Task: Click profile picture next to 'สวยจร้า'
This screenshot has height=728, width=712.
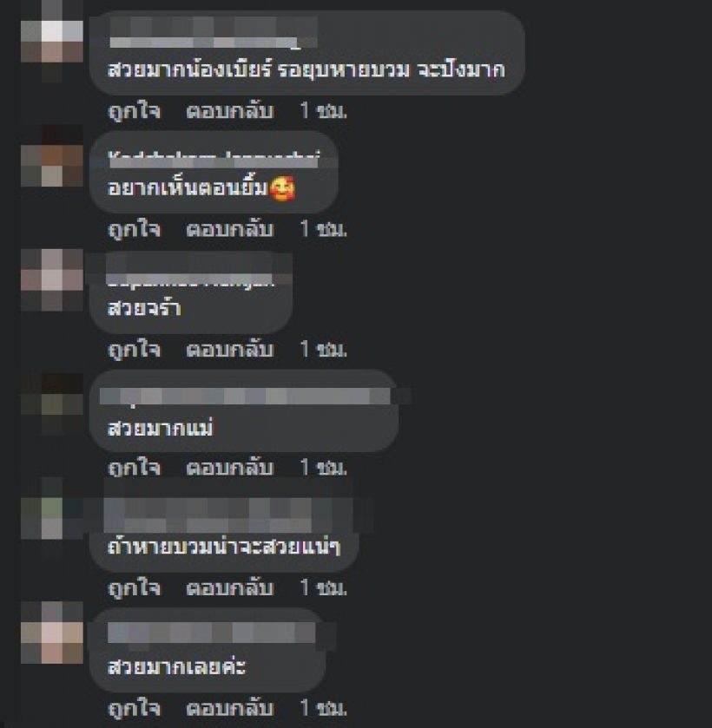Action: point(52,280)
